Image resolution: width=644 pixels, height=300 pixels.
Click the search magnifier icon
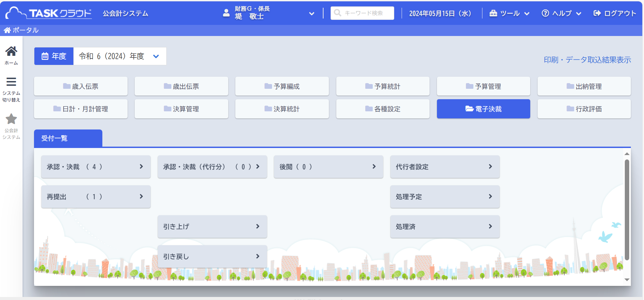click(338, 13)
